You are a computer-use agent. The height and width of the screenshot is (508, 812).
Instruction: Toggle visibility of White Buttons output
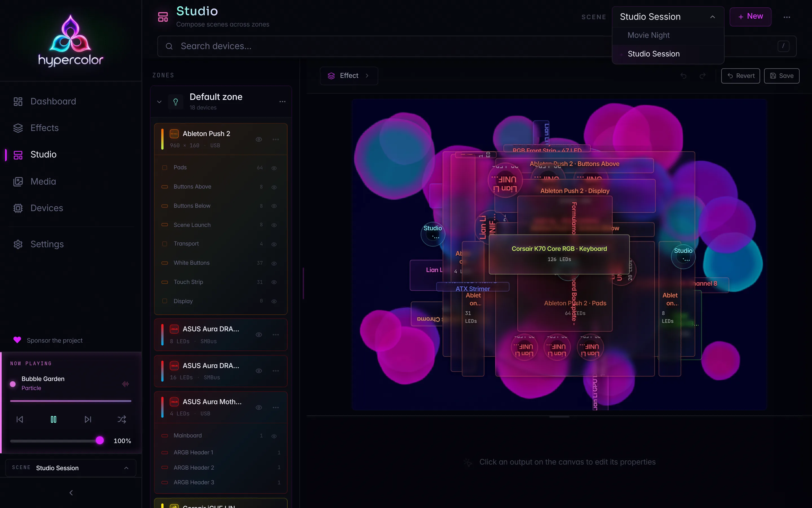(274, 263)
